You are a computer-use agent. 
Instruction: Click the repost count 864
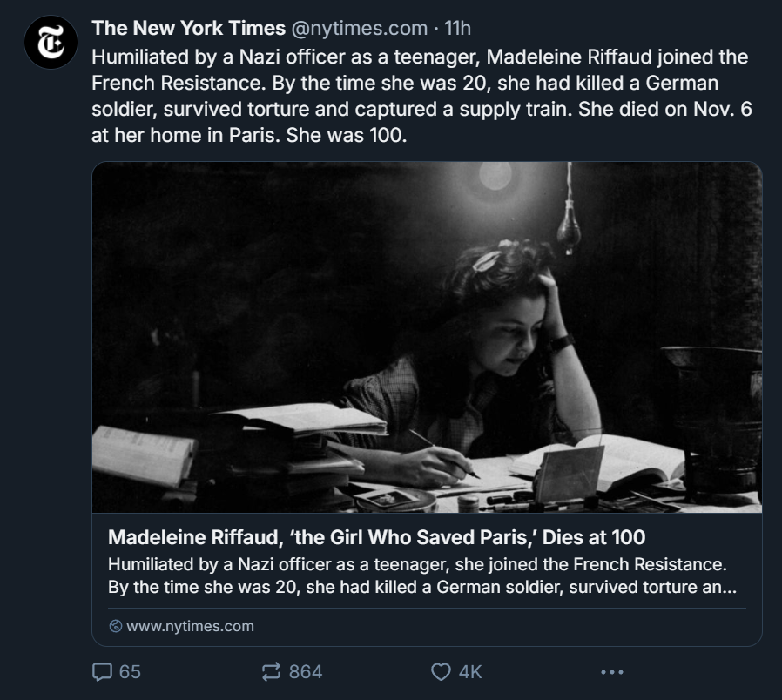(x=306, y=671)
